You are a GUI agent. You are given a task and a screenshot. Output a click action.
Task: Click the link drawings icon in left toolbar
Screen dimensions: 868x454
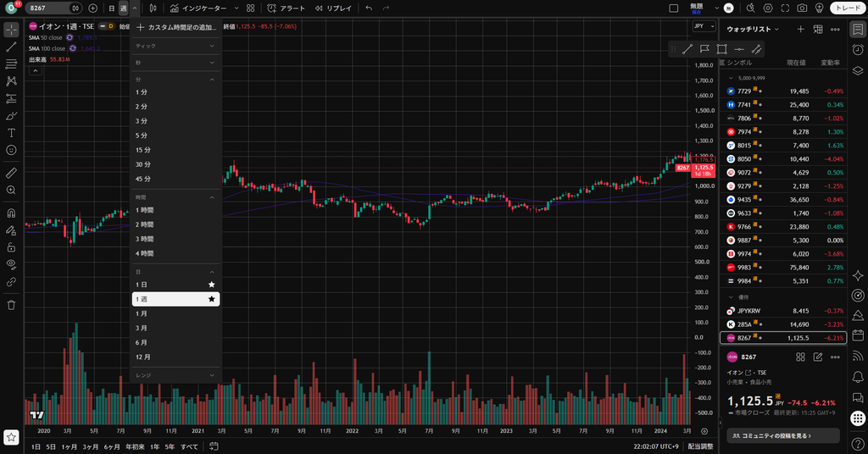click(x=11, y=282)
